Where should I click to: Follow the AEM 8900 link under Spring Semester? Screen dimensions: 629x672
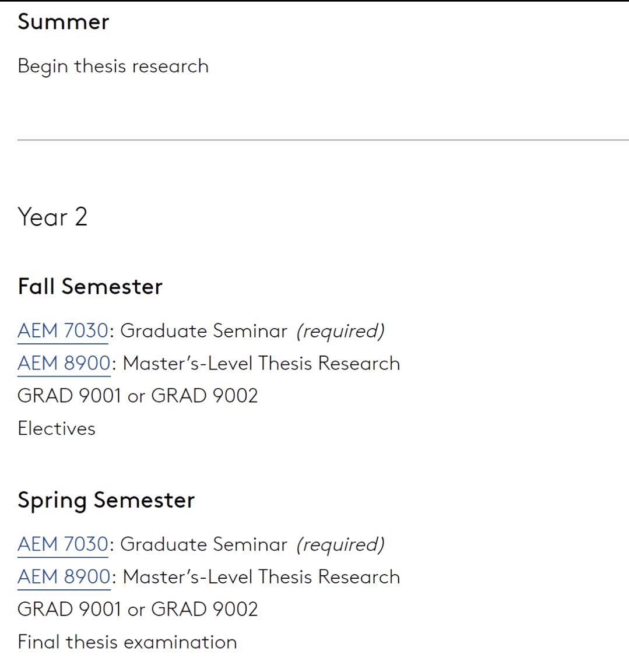pyautogui.click(x=64, y=577)
